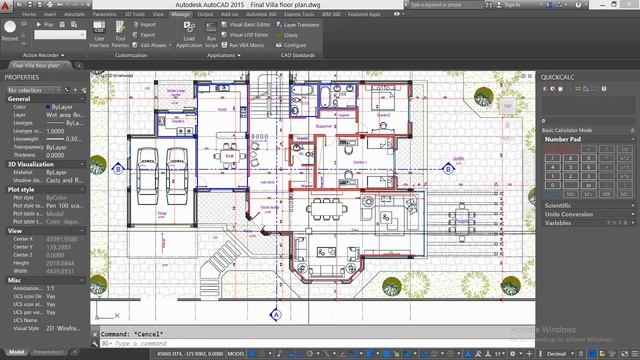The width and height of the screenshot is (640, 360).
Task: Click Run Script
Action: (x=211, y=34)
